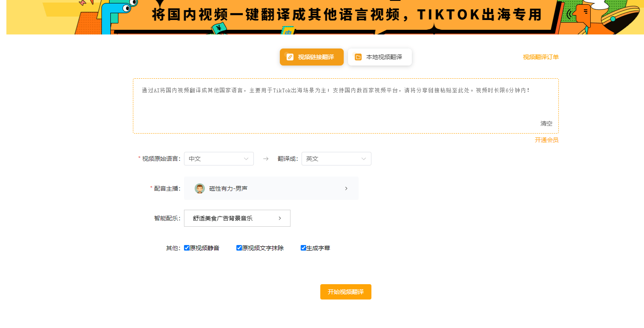Click the chevron on the 智能配乐 selector
The height and width of the screenshot is (328, 644).
point(280,218)
